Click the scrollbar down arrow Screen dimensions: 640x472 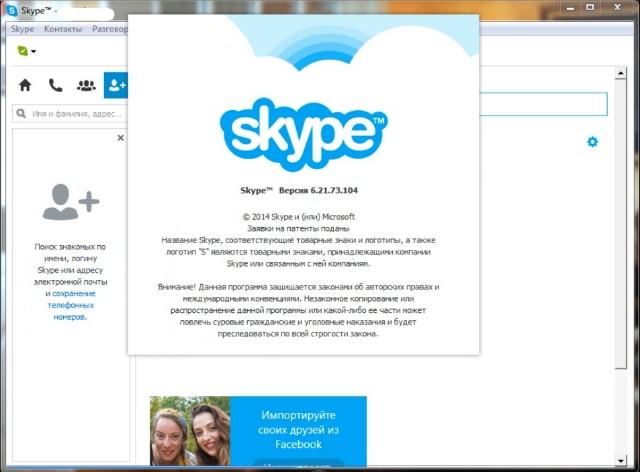(620, 461)
